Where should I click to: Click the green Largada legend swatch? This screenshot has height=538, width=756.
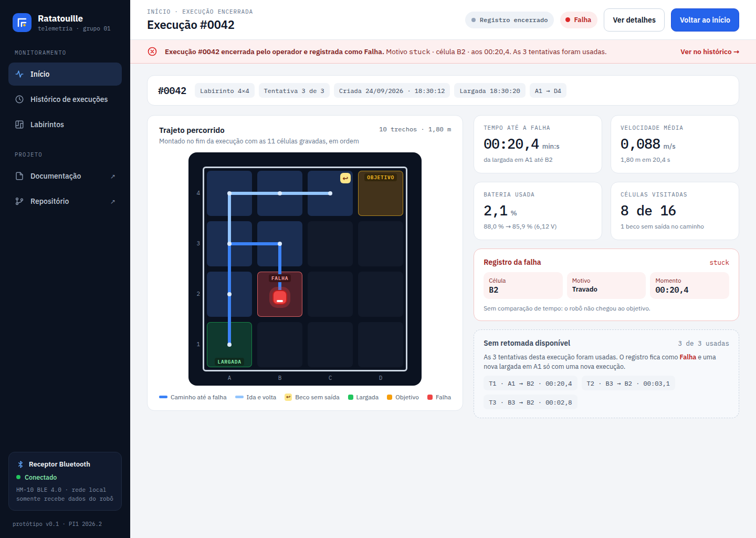(x=351, y=397)
